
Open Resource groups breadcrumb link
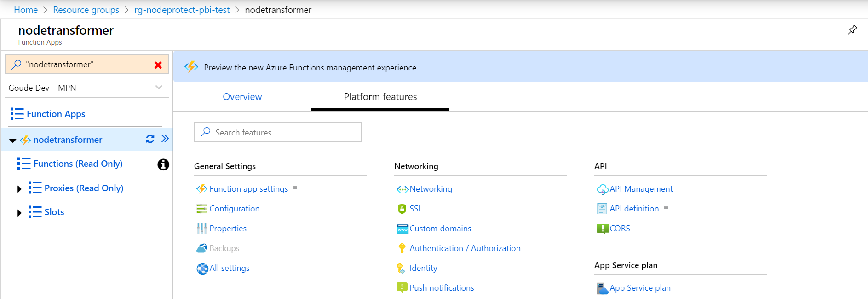(86, 10)
